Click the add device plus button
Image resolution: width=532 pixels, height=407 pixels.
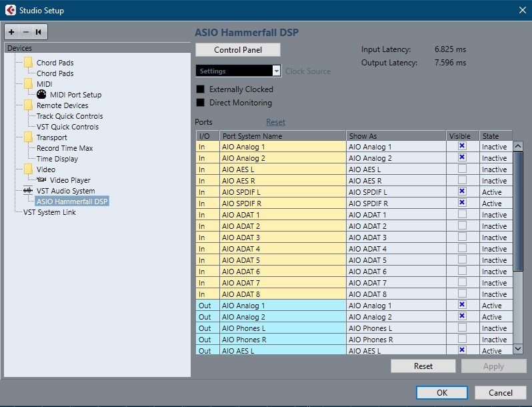click(11, 32)
